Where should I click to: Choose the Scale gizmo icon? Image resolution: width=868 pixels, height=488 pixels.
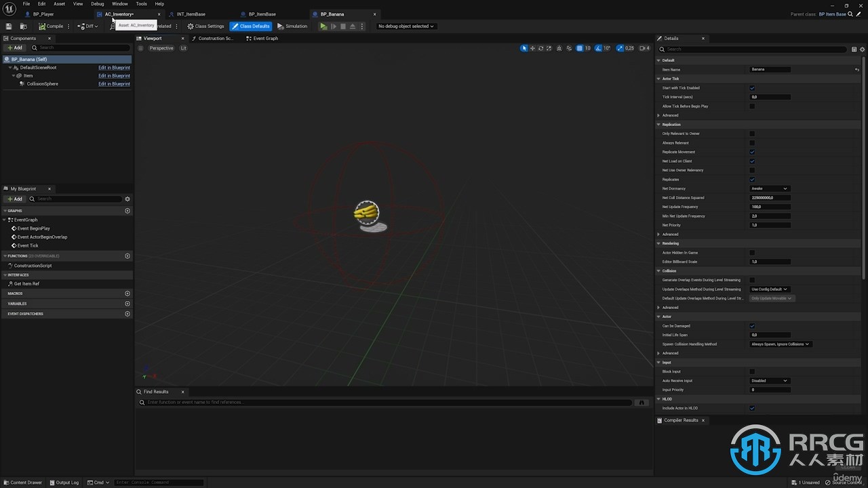coord(549,48)
